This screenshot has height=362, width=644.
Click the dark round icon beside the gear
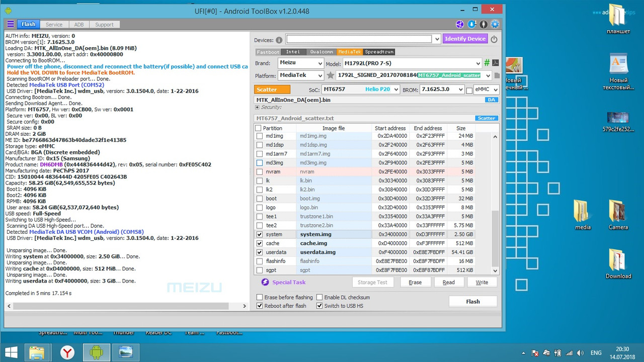coord(484,24)
